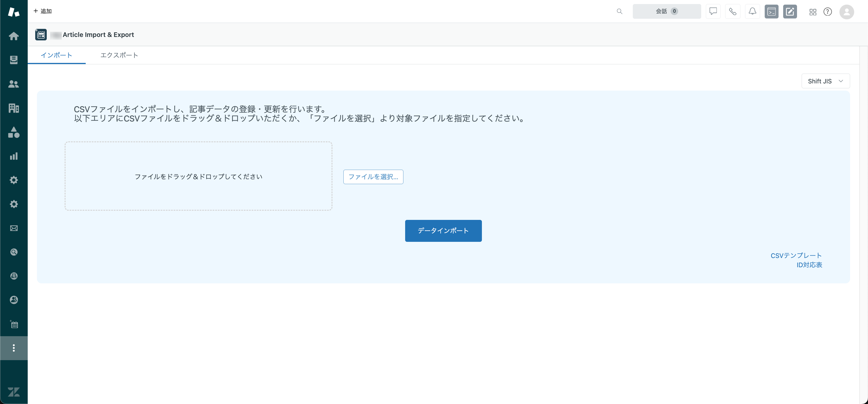Image resolution: width=868 pixels, height=404 pixels.
Task: Open the products grid icon
Action: tap(813, 12)
